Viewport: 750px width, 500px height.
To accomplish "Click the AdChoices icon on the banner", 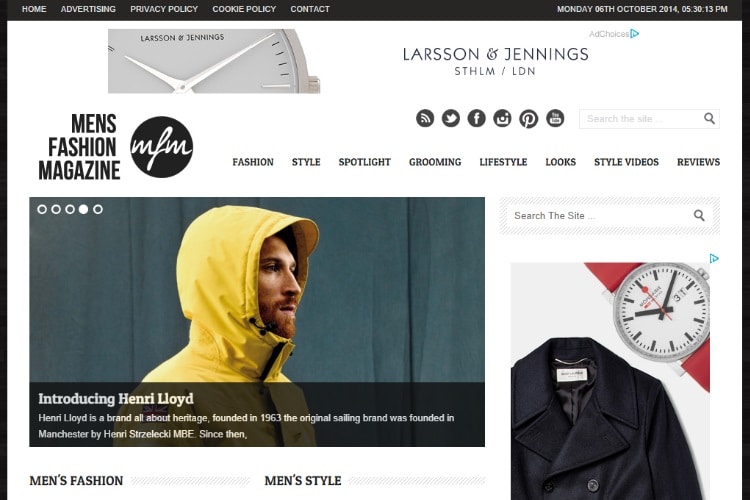I will 635,33.
